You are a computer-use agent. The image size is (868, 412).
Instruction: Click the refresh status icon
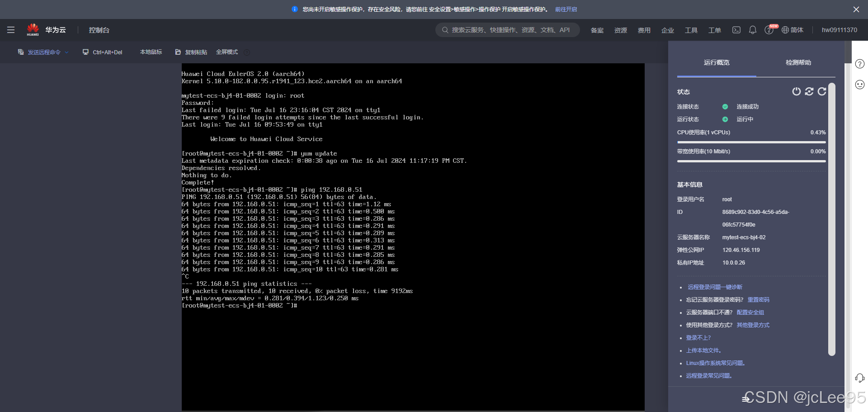(x=822, y=91)
